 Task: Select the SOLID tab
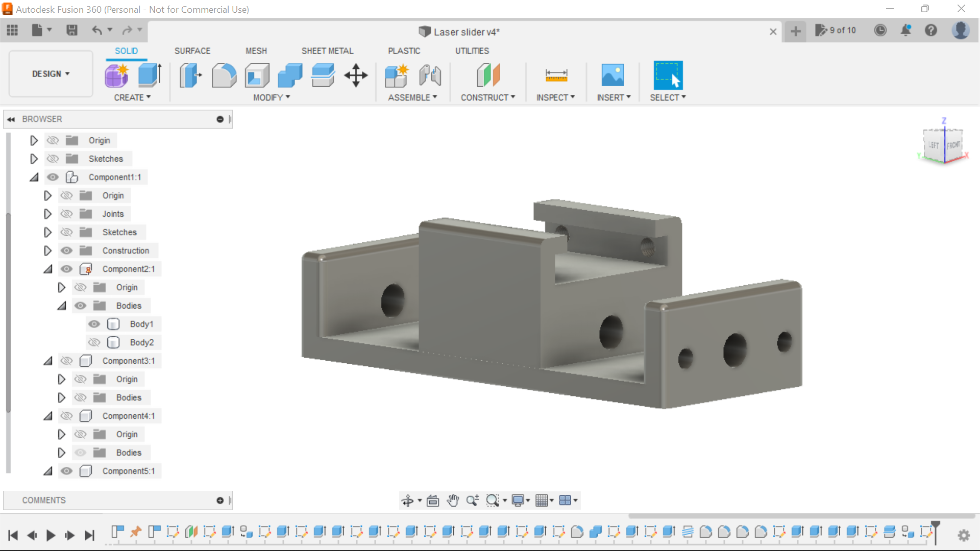click(126, 51)
